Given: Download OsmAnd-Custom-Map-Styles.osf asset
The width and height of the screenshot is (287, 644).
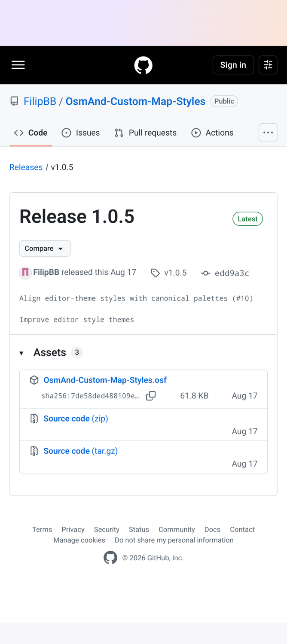Looking at the screenshot, I should 105,380.
